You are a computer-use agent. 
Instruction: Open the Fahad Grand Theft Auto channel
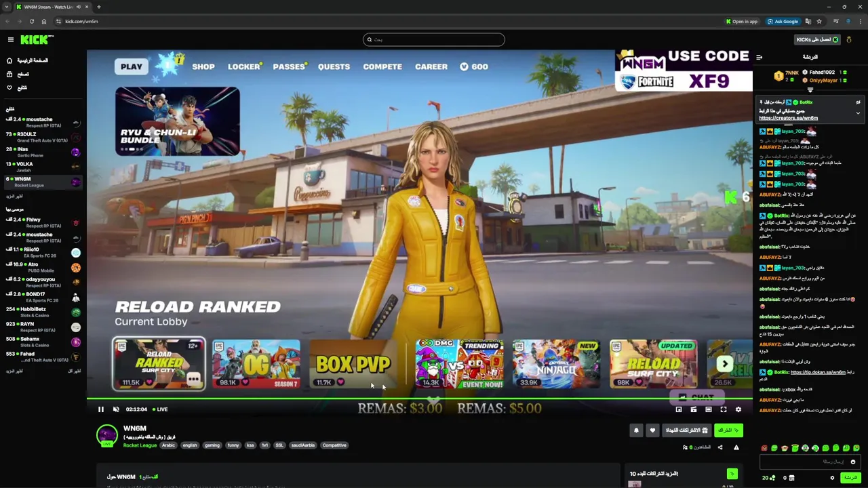[43, 357]
